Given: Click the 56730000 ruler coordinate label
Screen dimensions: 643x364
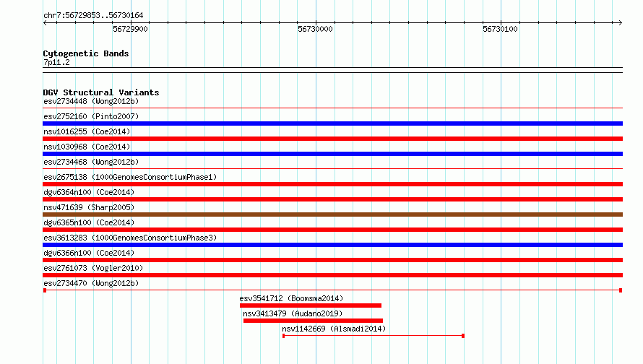Looking at the screenshot, I should click(315, 29).
